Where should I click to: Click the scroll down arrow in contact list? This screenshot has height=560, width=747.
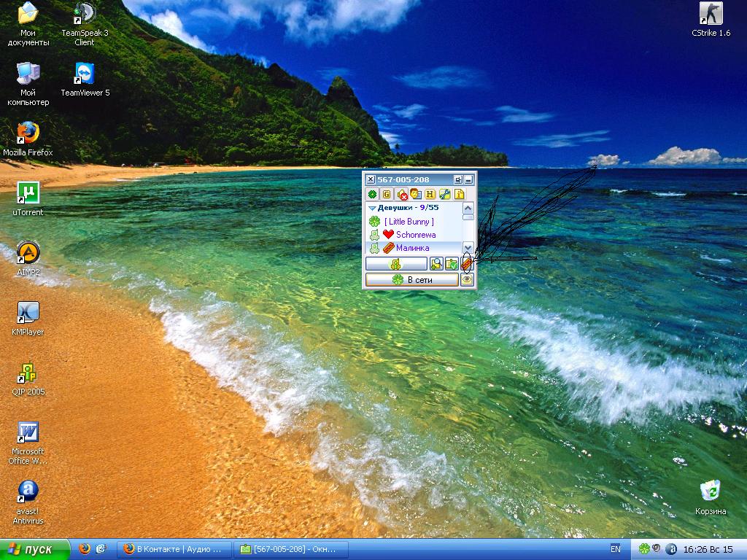(x=468, y=248)
